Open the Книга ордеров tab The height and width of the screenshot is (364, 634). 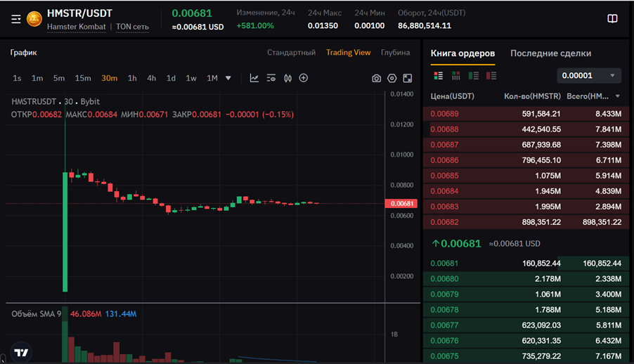[462, 53]
